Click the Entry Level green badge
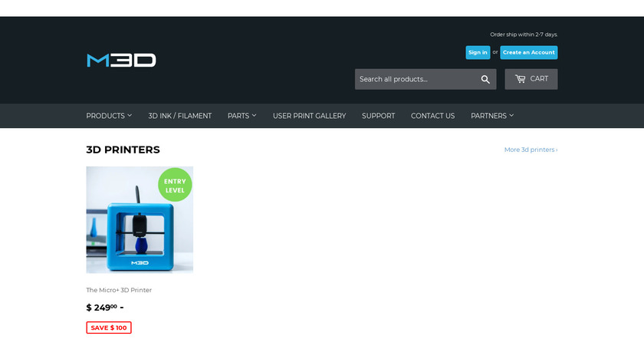Viewport: 644px width, 362px height. (x=175, y=186)
